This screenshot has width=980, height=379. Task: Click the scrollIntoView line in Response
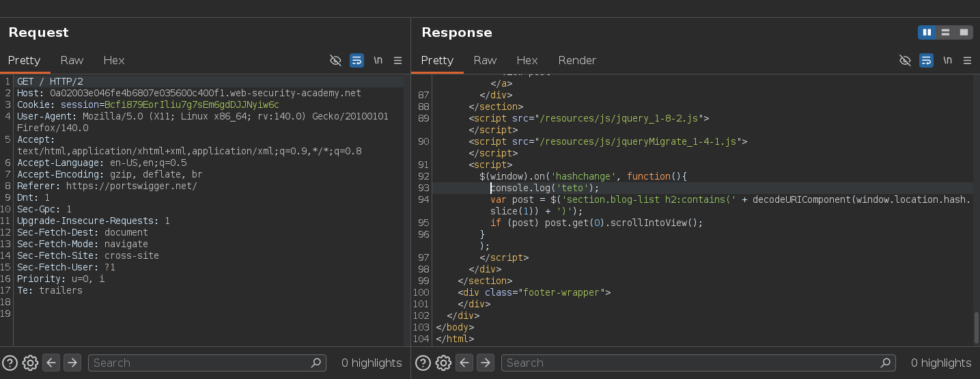click(x=597, y=223)
